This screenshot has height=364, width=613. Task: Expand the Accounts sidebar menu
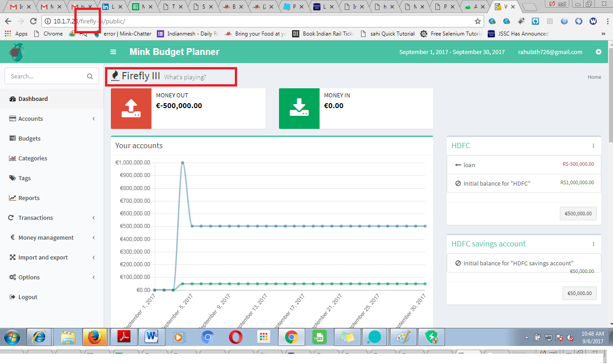[52, 118]
